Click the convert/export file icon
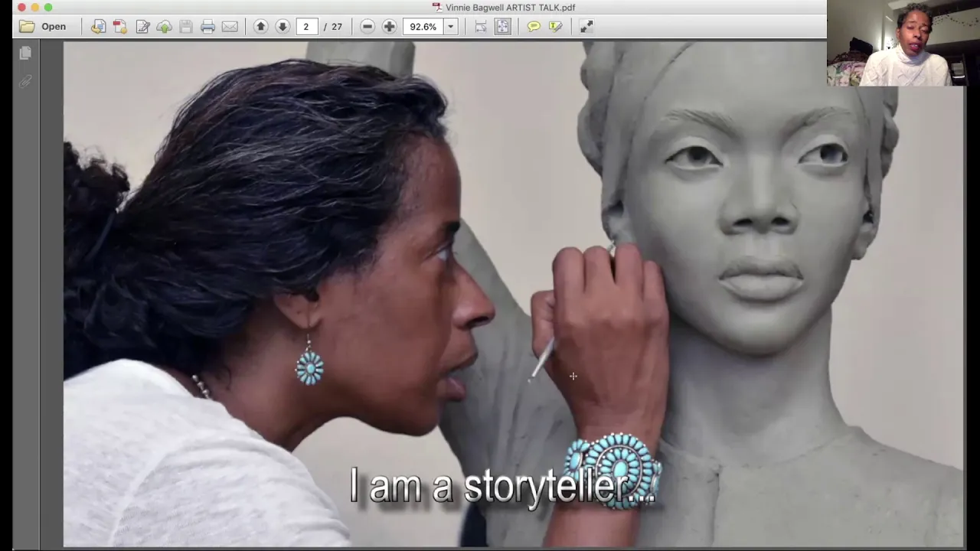This screenshot has height=551, width=980. coord(98,27)
